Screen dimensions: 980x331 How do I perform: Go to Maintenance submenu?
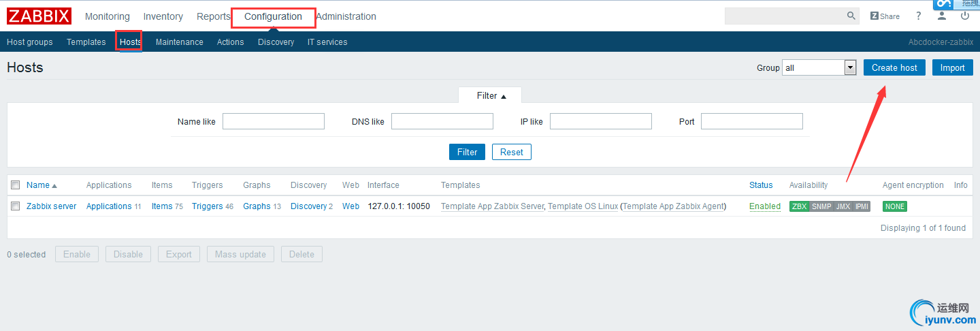pos(180,42)
